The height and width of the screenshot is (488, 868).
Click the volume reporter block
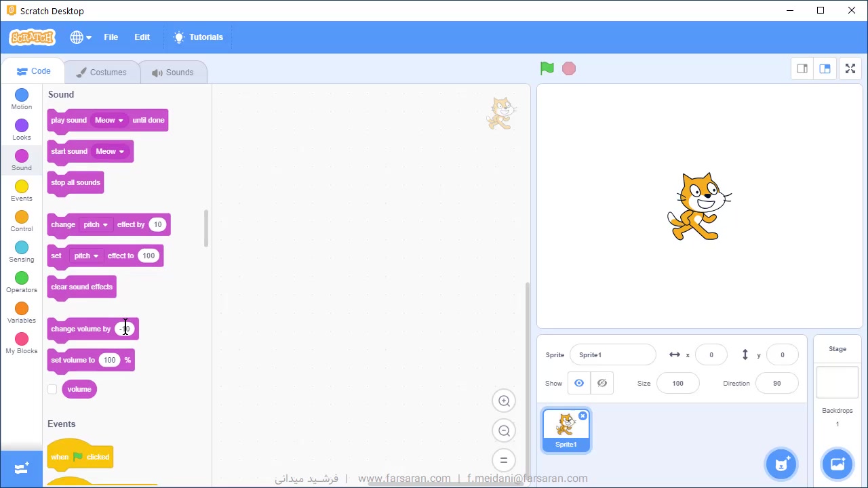(x=79, y=389)
